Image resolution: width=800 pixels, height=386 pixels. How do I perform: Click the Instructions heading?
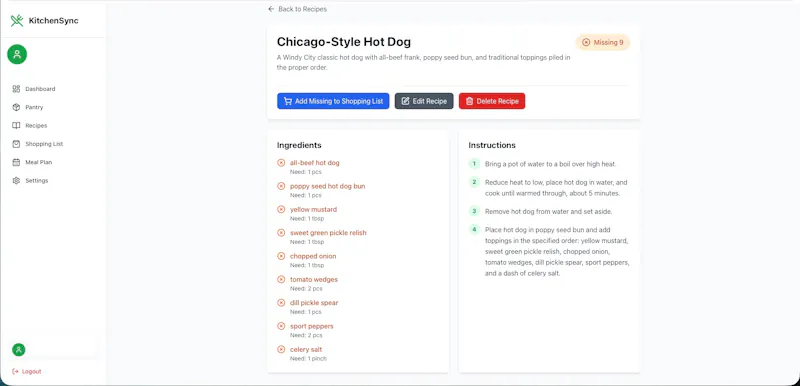[x=492, y=145]
